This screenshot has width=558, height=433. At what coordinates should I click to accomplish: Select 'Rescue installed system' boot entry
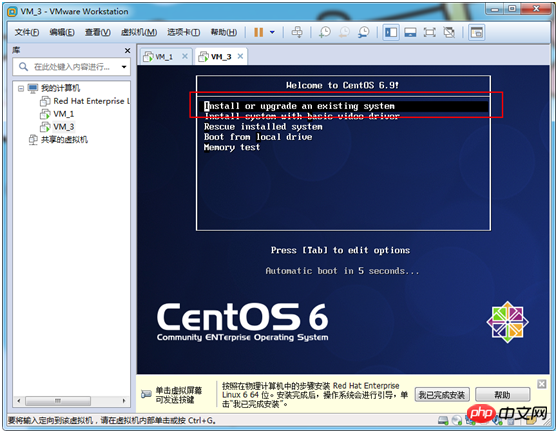click(x=263, y=127)
